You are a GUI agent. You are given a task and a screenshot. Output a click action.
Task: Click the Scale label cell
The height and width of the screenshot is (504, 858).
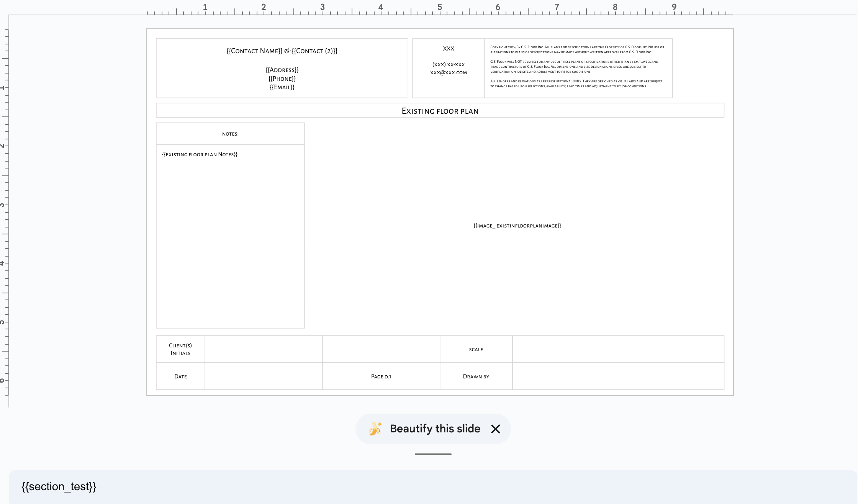[x=476, y=350]
